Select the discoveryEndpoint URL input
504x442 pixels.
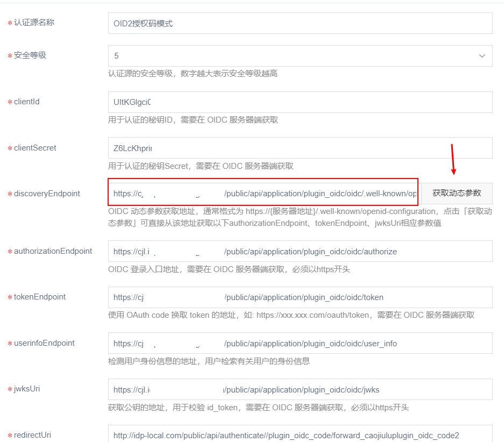pos(264,194)
